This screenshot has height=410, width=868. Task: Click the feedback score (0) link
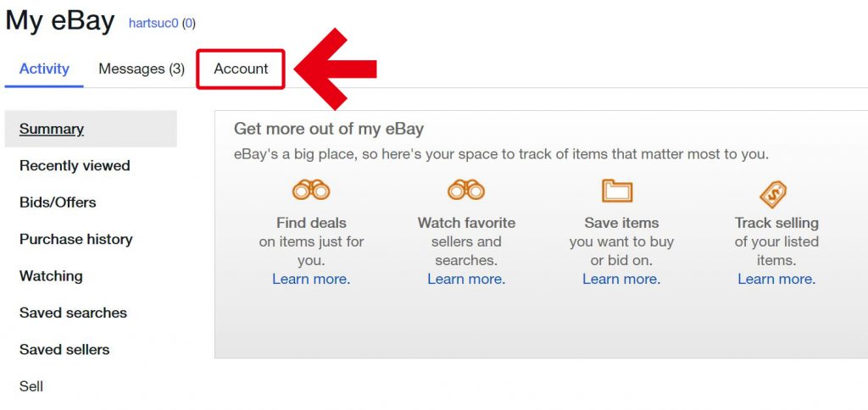[189, 23]
